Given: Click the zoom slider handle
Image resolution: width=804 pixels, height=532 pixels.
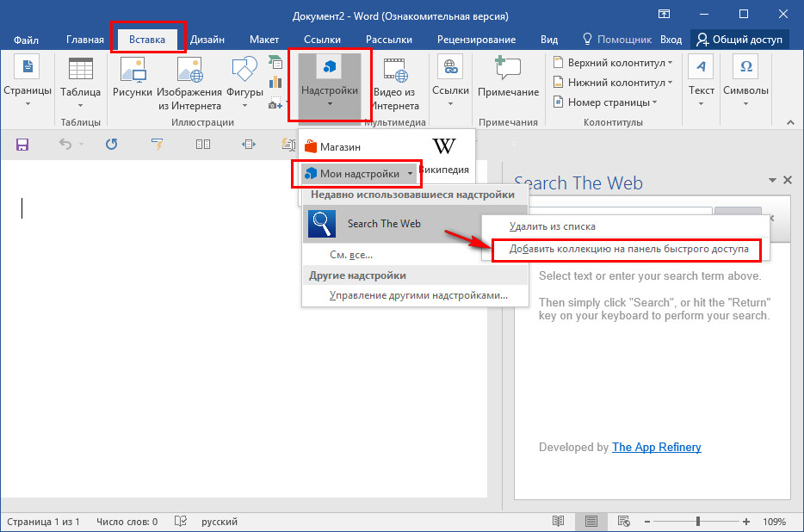Looking at the screenshot, I should [698, 522].
